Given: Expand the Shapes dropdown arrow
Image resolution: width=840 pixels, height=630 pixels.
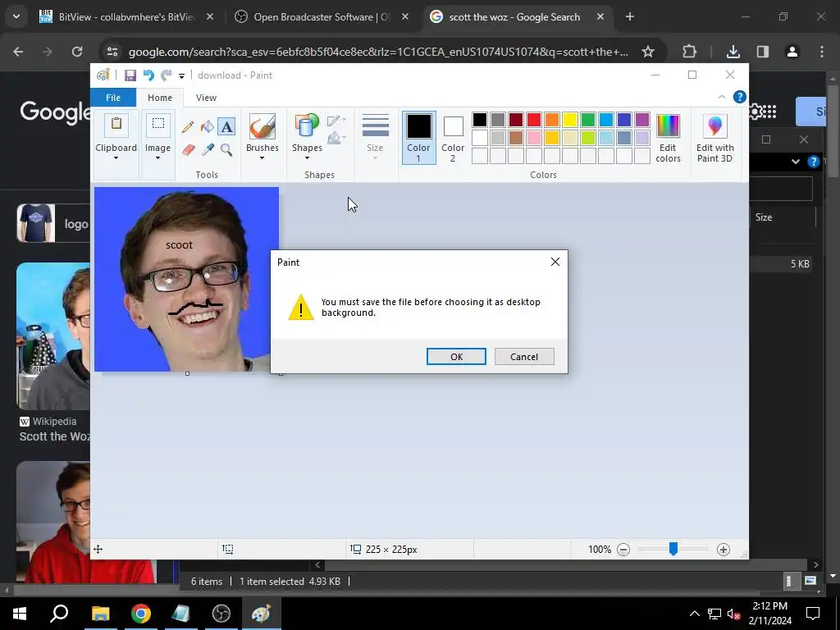Looking at the screenshot, I should [307, 158].
